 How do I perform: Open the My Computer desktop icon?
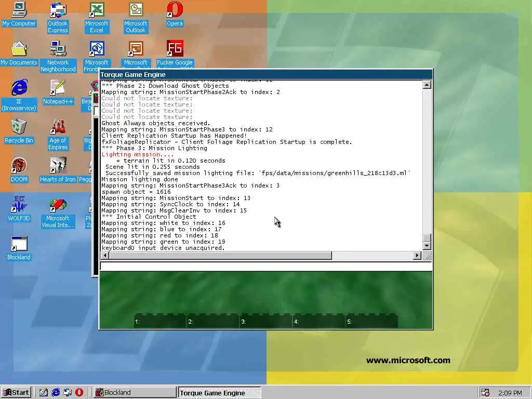point(19,14)
